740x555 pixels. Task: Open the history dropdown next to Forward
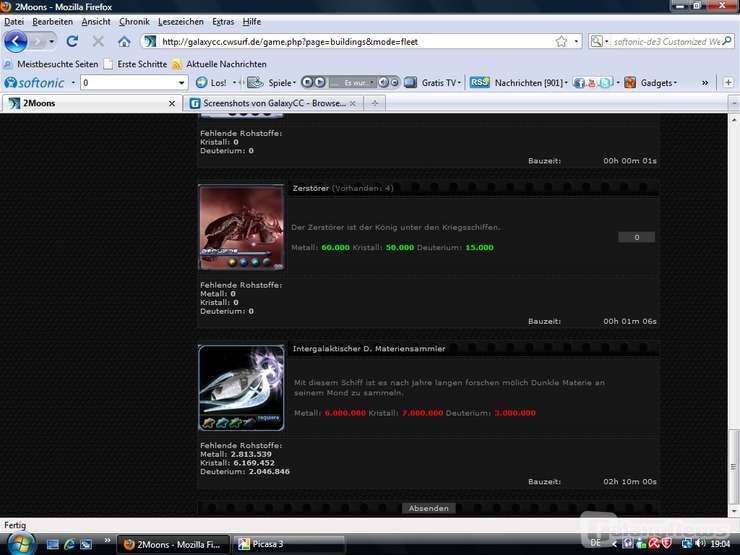[x=52, y=42]
